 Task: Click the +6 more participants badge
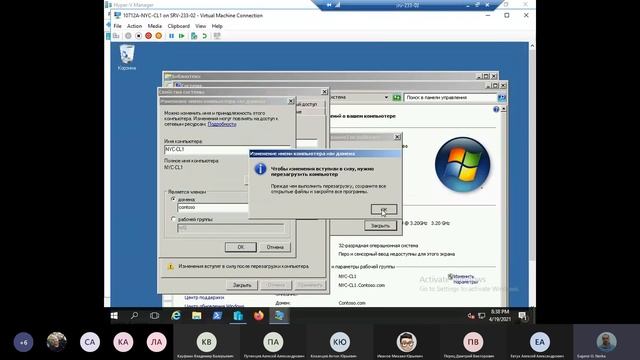(x=23, y=342)
